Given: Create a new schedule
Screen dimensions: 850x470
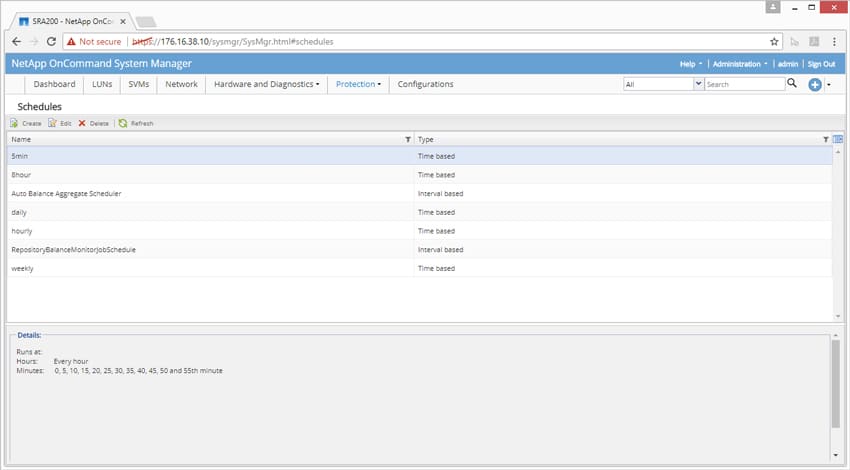Looking at the screenshot, I should point(25,124).
